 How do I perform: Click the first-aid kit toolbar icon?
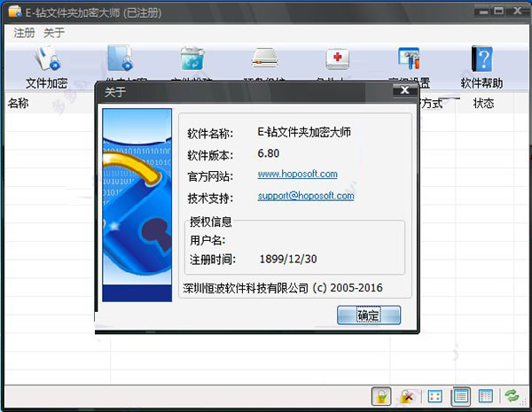[337, 59]
